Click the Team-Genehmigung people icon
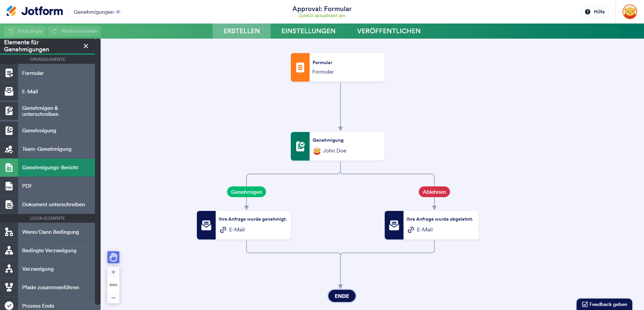The height and width of the screenshot is (310, 644). 9,149
